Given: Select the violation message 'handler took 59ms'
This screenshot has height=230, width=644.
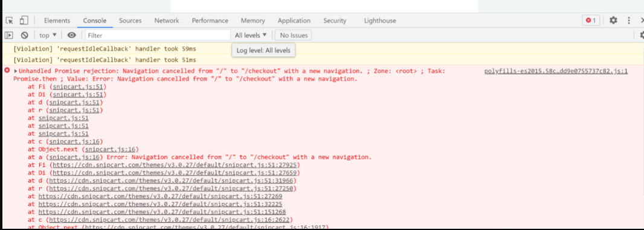Looking at the screenshot, I should [x=105, y=49].
